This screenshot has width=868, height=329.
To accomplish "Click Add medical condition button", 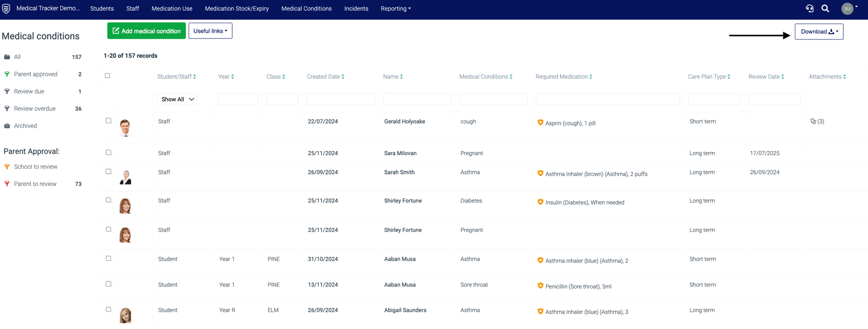I will pyautogui.click(x=146, y=31).
